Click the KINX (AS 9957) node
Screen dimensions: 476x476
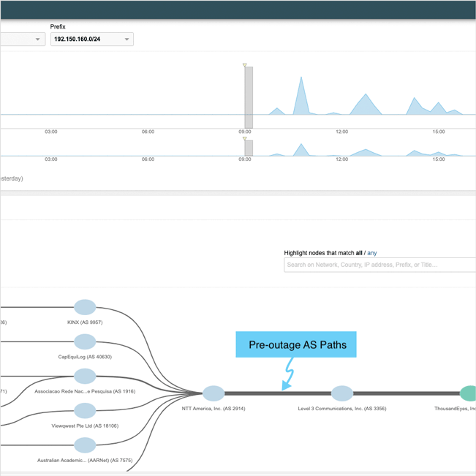(85, 307)
